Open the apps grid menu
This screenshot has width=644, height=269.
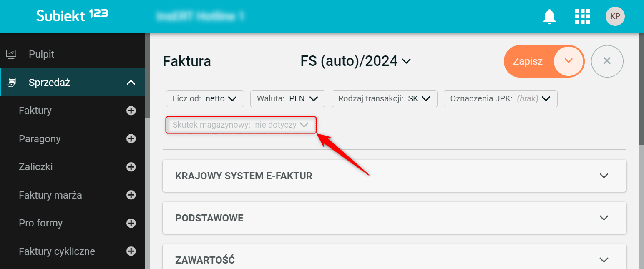click(583, 17)
